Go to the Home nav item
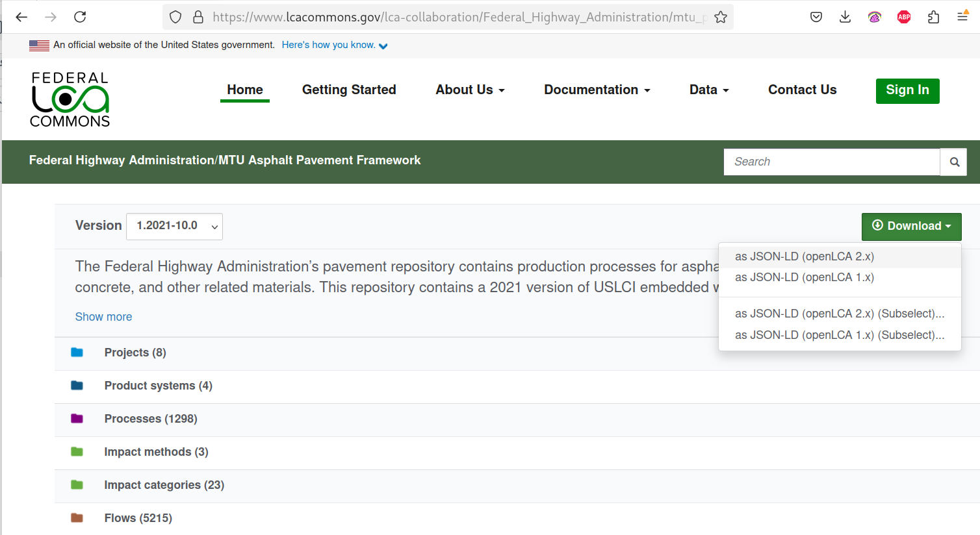Screen dimensions: 980x535 [x=245, y=90]
